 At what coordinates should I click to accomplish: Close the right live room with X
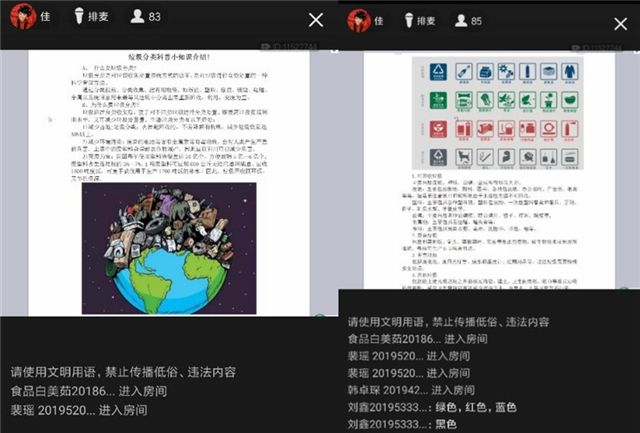point(620,24)
